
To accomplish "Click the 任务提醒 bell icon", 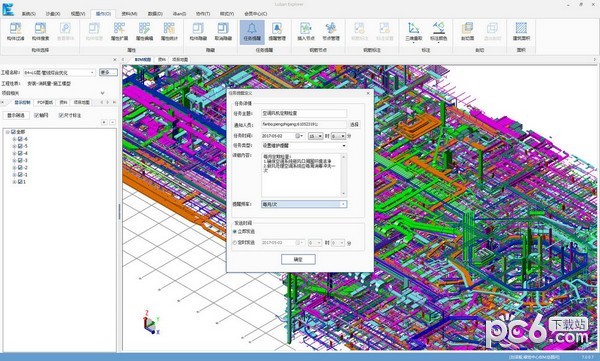I will pyautogui.click(x=252, y=31).
